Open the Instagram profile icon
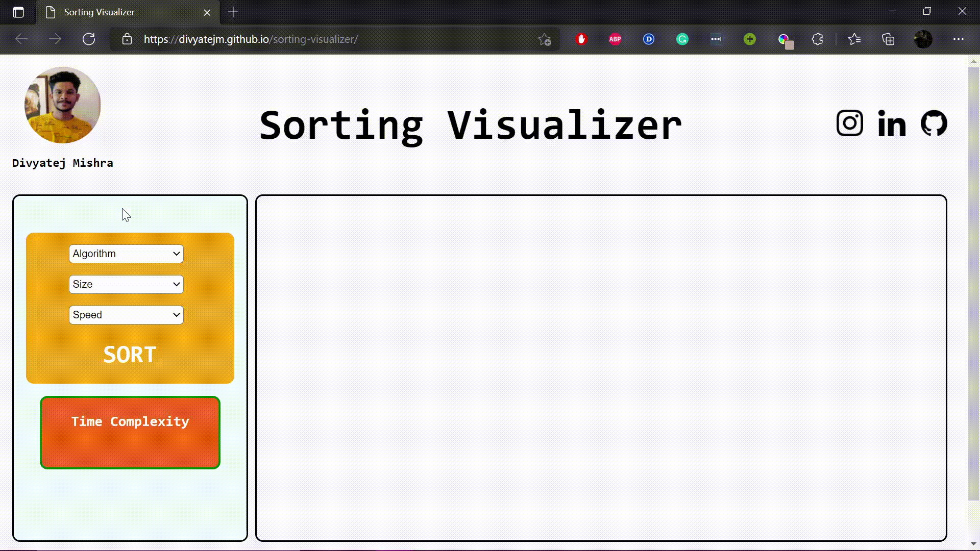 (849, 123)
